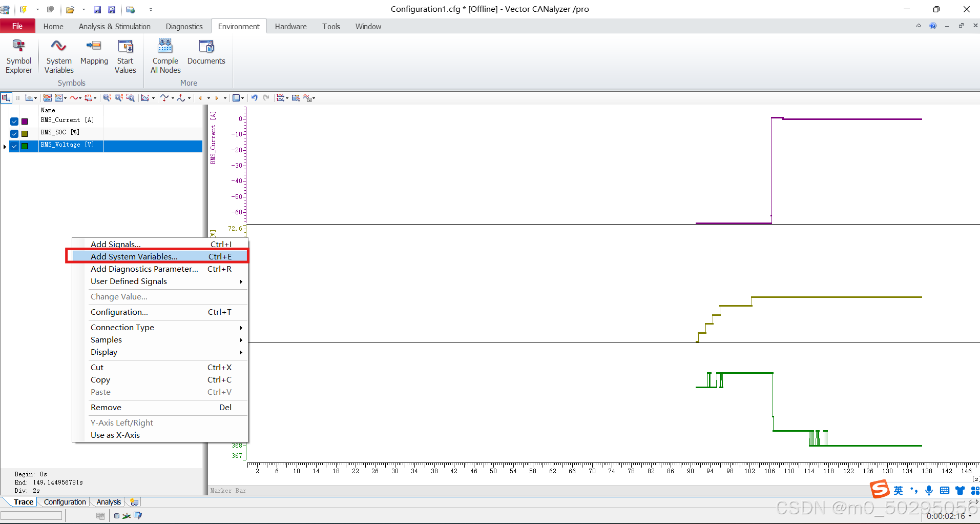Uncheck the BMS_SOC signal checkbox
Screen dimensions: 980x524
pos(14,133)
